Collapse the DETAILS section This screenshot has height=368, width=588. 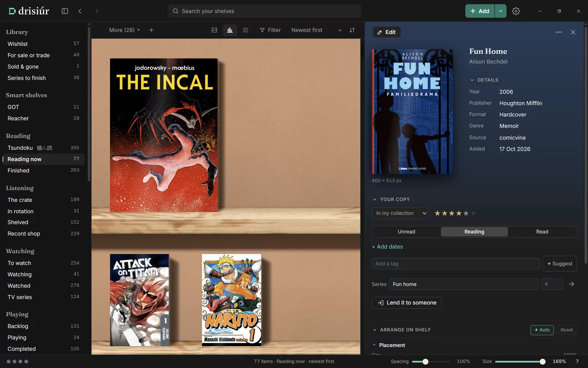pos(484,80)
